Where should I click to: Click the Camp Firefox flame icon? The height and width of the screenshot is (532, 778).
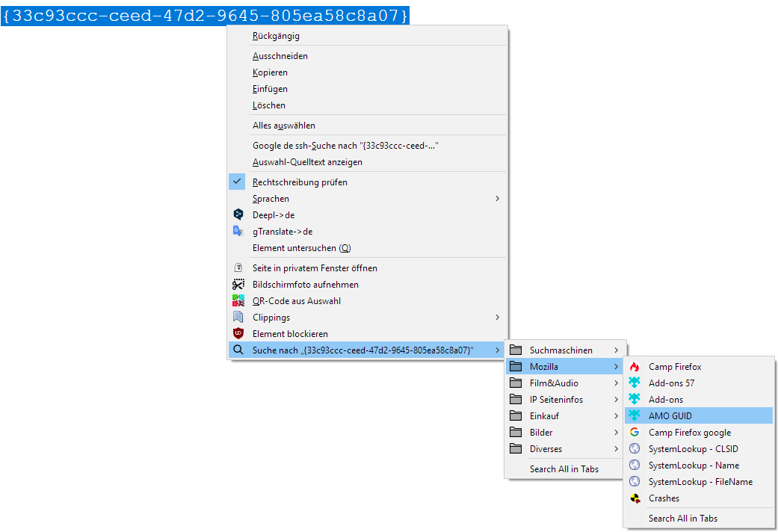pyautogui.click(x=635, y=366)
